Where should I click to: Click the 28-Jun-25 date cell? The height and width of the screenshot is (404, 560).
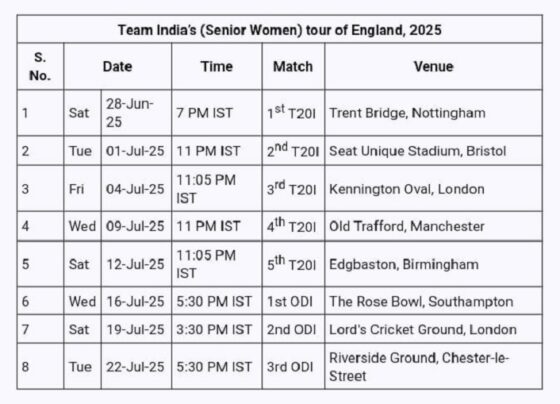coord(136,113)
